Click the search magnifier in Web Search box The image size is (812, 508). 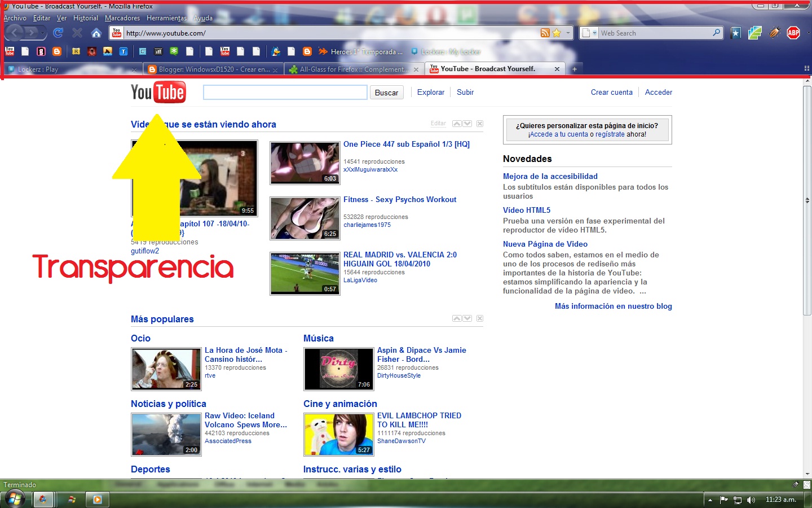(x=716, y=33)
